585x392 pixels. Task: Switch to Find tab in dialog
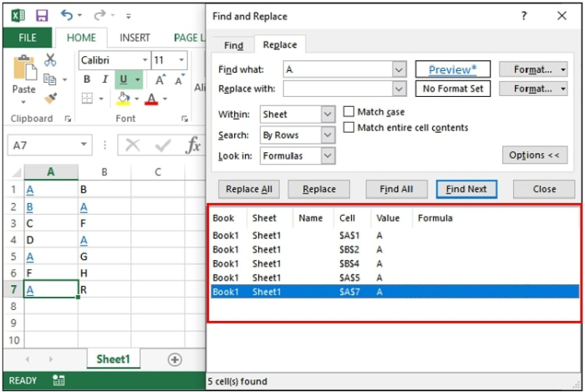[x=233, y=45]
